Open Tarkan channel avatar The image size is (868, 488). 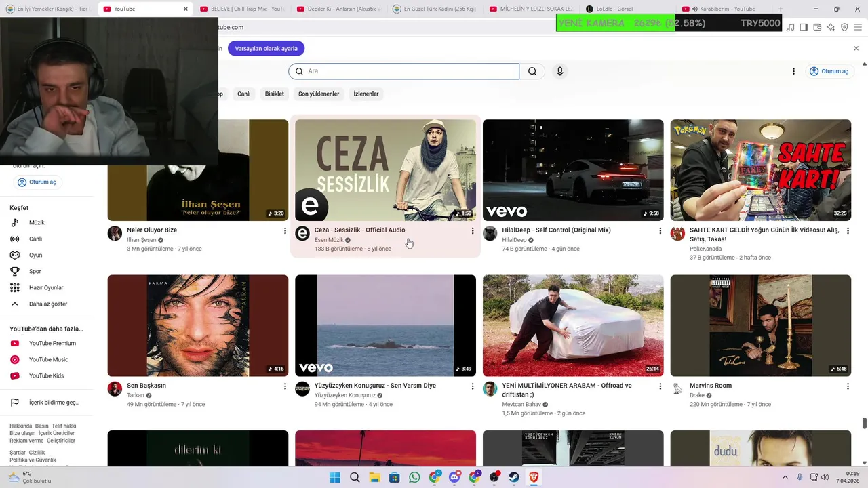(115, 389)
